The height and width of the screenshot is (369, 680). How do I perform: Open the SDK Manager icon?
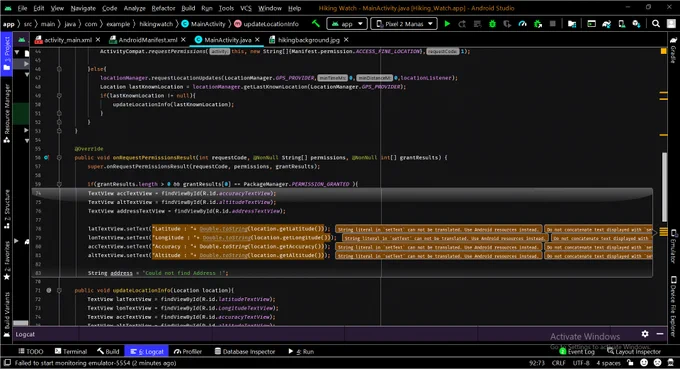click(636, 24)
